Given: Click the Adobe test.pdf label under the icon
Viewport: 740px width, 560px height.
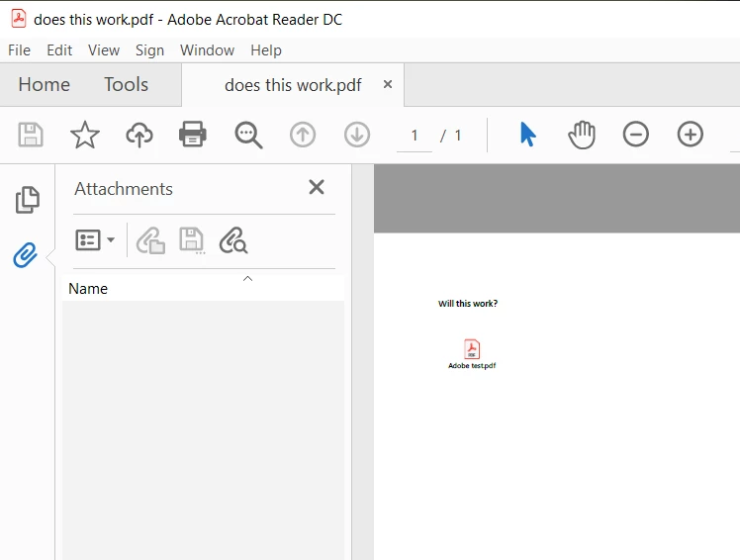Looking at the screenshot, I should coord(472,365).
